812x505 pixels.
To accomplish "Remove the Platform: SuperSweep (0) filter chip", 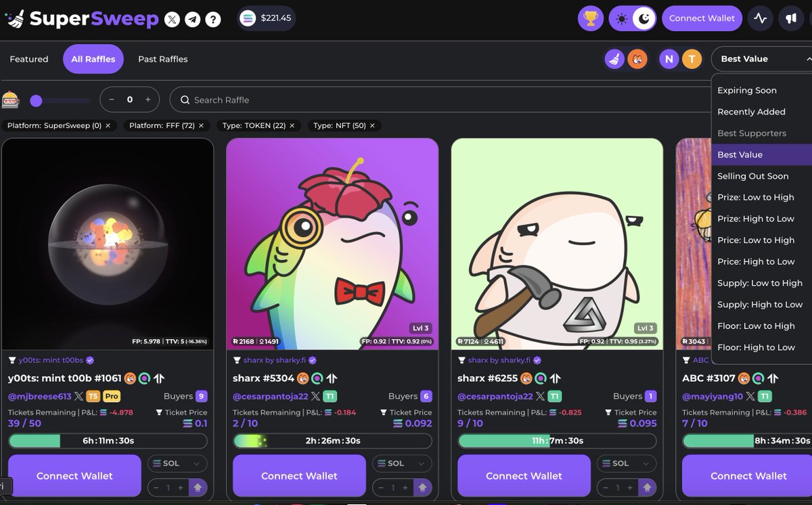I will pyautogui.click(x=108, y=125).
